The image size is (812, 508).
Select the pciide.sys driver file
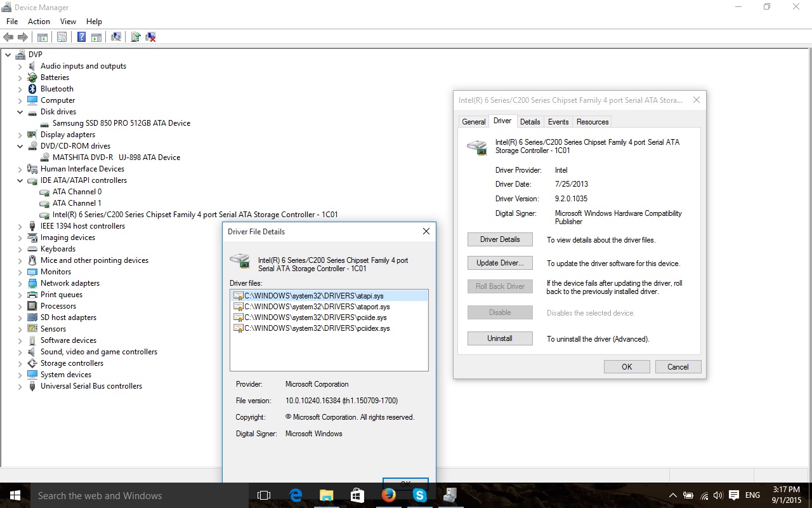(x=310, y=317)
